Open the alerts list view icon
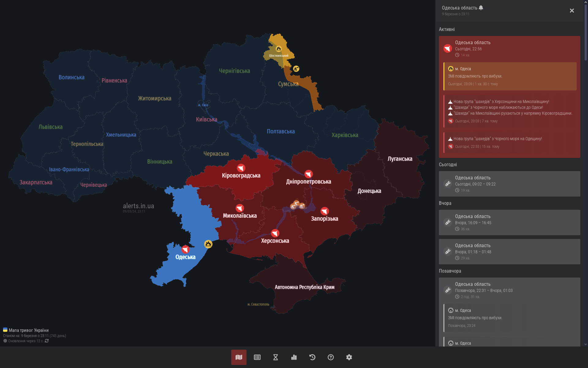Image resolution: width=588 pixels, height=368 pixels. (x=257, y=357)
